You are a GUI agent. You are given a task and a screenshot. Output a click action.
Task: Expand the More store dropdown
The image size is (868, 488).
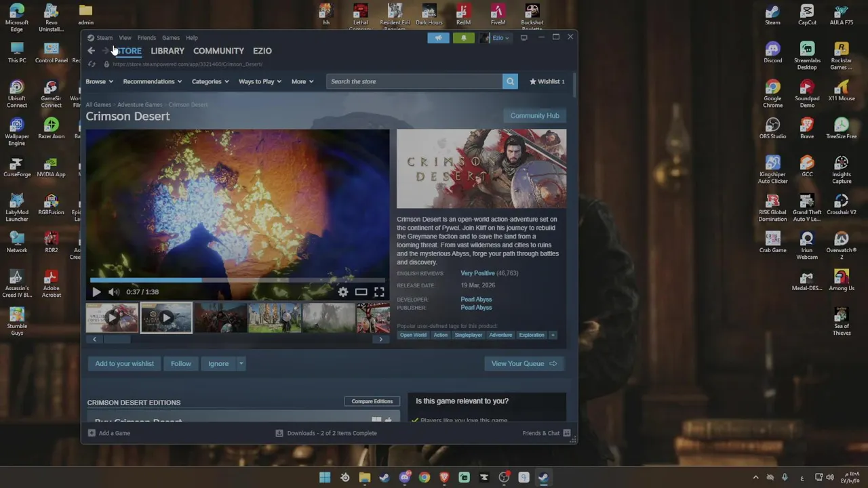click(x=302, y=81)
